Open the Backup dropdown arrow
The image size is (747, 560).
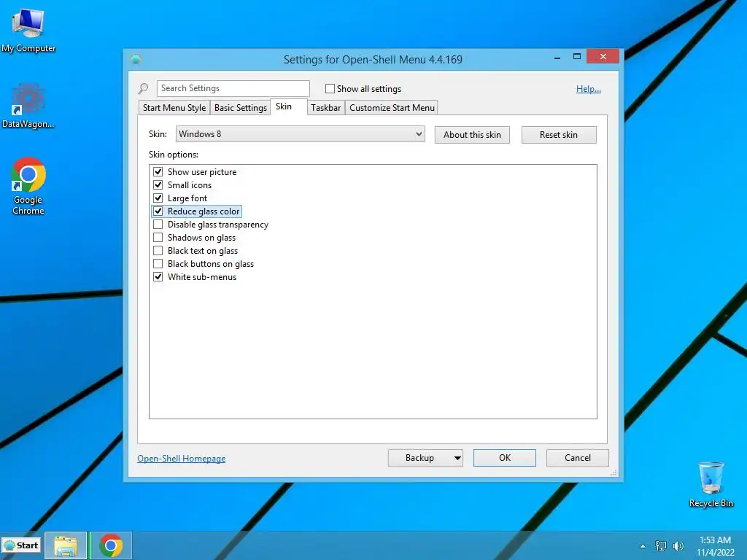point(457,458)
